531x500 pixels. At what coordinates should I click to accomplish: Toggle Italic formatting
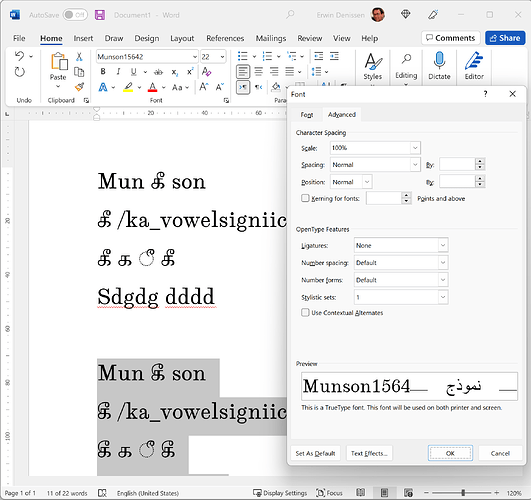click(x=118, y=71)
